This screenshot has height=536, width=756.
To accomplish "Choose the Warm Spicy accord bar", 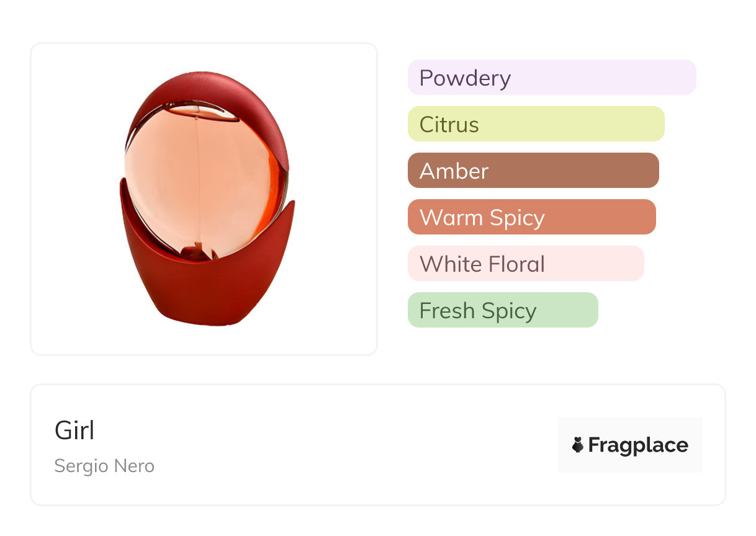I will tap(531, 217).
